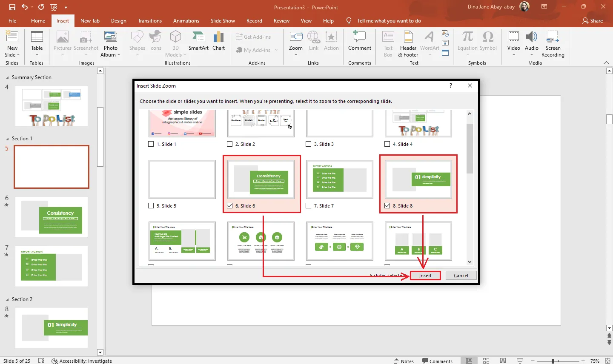Click the zoom slider in status bar
The height and width of the screenshot is (364, 613).
(x=553, y=361)
